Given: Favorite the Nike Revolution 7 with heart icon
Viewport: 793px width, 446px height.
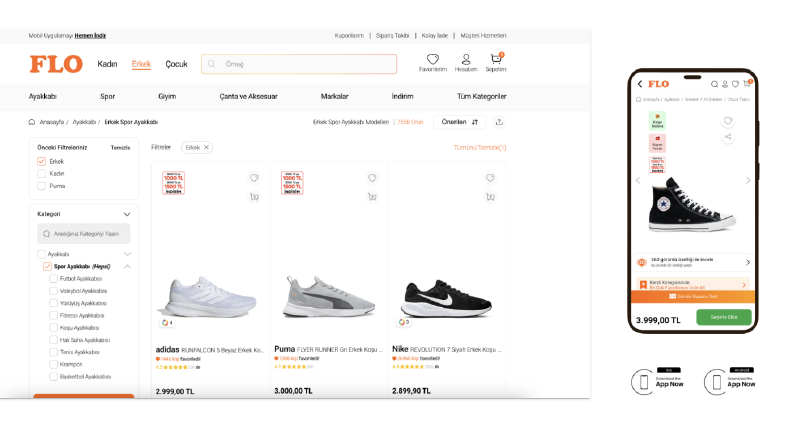Looking at the screenshot, I should coord(490,178).
